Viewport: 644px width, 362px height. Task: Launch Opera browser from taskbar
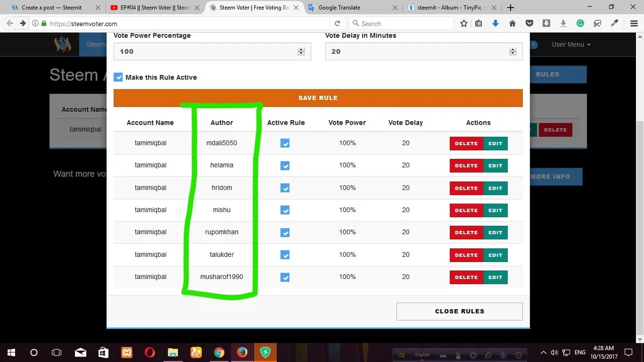149,352
